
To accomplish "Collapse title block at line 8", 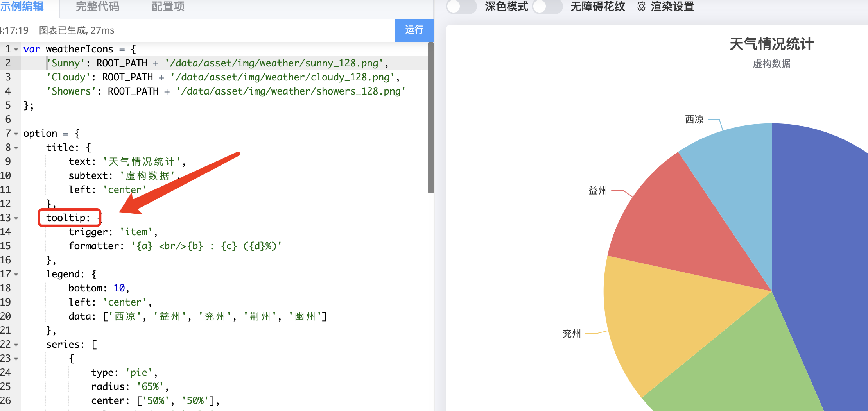I will (16, 148).
